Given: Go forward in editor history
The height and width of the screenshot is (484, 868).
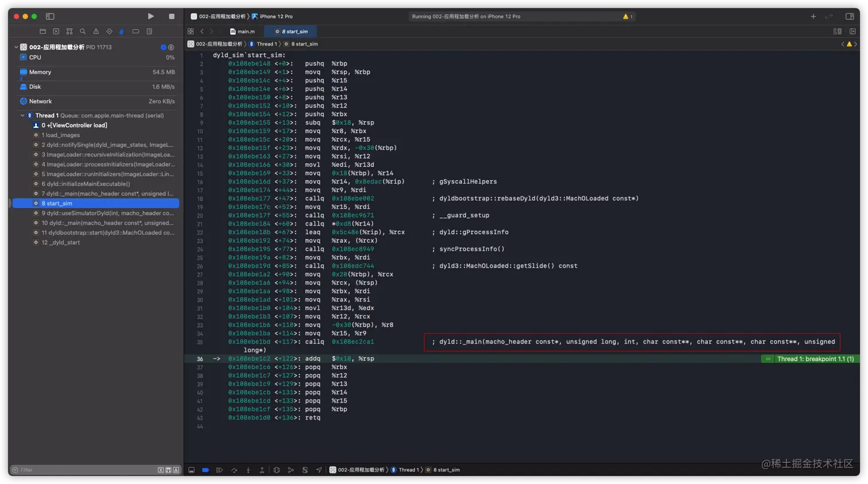Looking at the screenshot, I should click(x=212, y=32).
